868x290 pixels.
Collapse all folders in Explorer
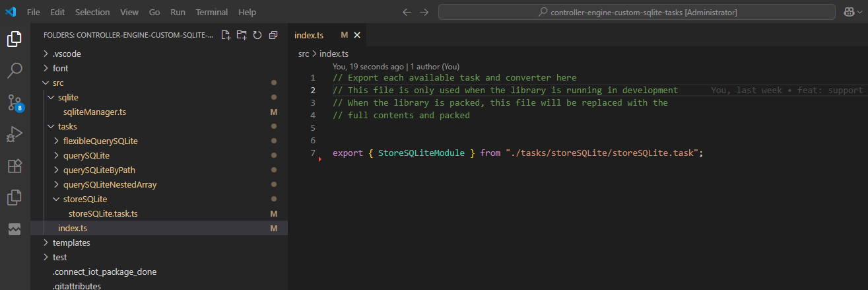(273, 35)
